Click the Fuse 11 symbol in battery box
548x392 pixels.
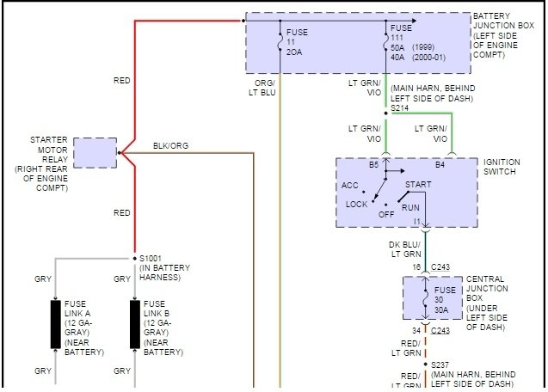(x=280, y=41)
